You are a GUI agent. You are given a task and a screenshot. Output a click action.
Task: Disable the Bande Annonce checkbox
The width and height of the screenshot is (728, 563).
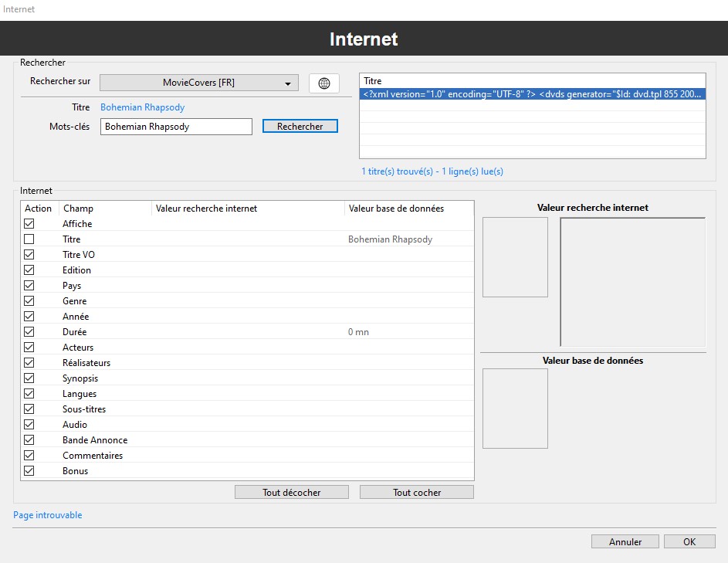click(x=29, y=440)
